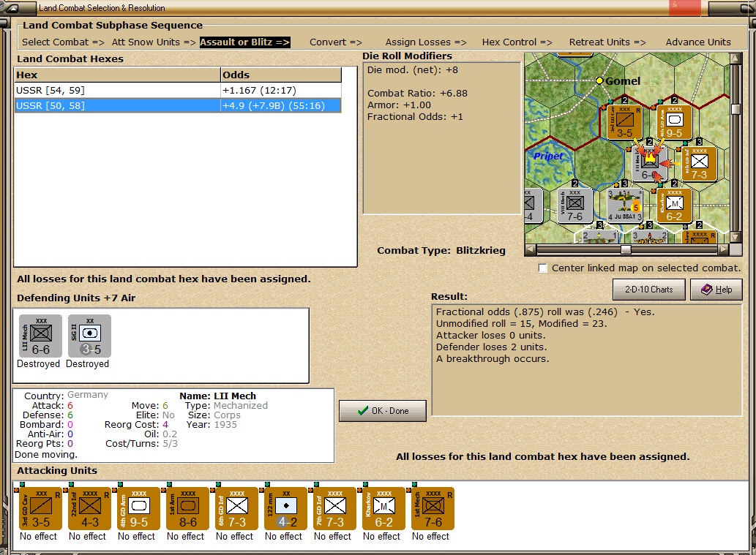Click the 'A breakthrough occurs.' result line
Viewport: 756px width, 555px height.
click(x=493, y=359)
